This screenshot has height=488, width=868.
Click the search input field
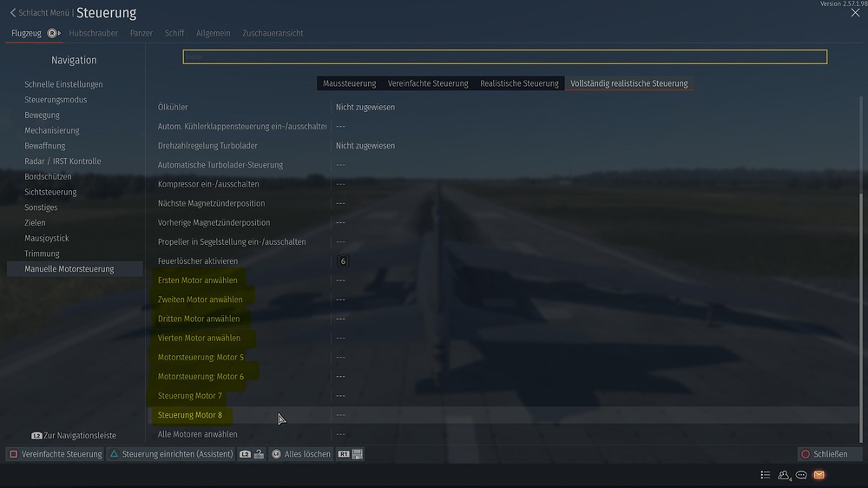point(505,56)
